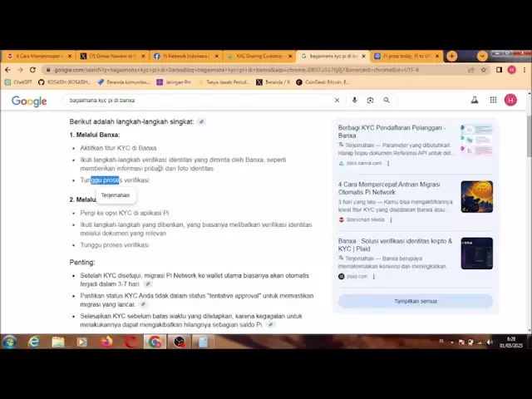Open the tab search dropdown arrow
This screenshot has width=532, height=399.
click(x=482, y=56)
